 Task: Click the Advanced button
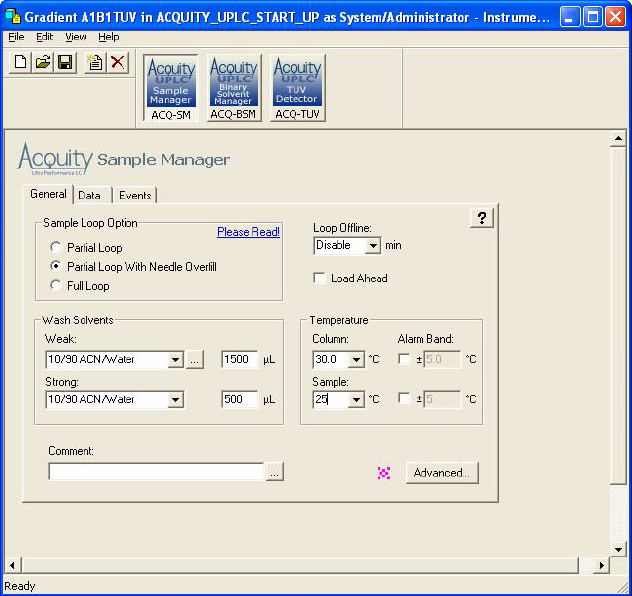pos(442,473)
